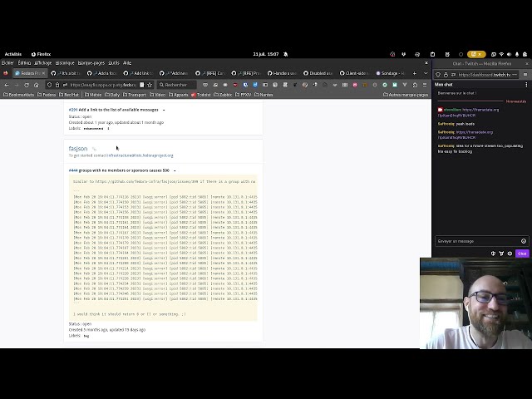Click the padlock site info icon
Screen dimensions: 532x399
[57, 85]
